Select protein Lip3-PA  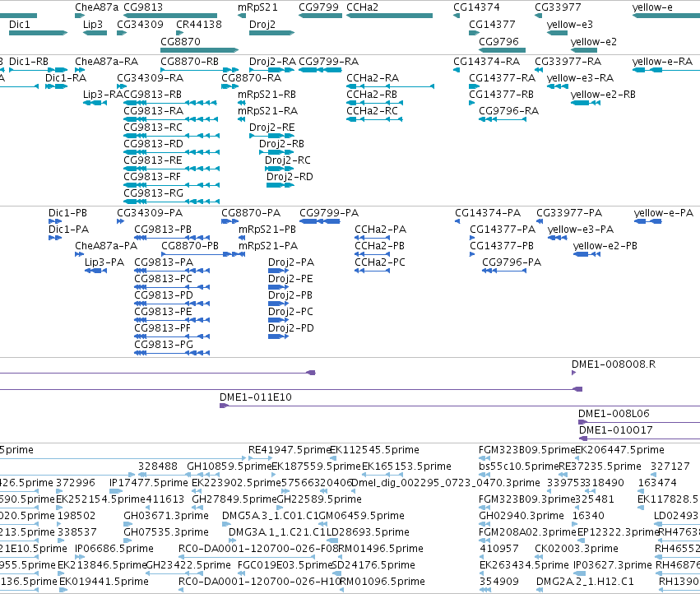pos(104,262)
